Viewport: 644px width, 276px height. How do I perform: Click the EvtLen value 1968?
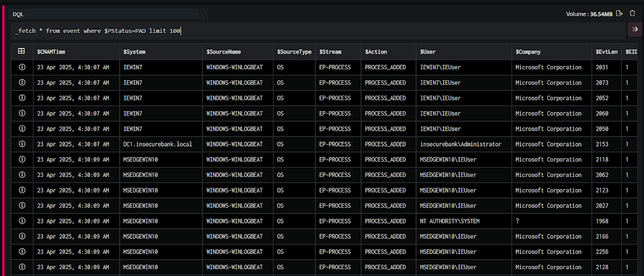click(602, 221)
